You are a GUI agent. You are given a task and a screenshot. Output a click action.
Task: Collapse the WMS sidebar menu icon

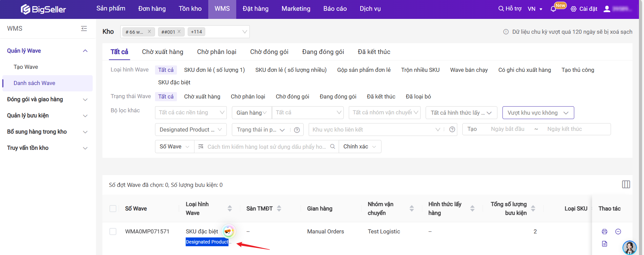tap(84, 29)
